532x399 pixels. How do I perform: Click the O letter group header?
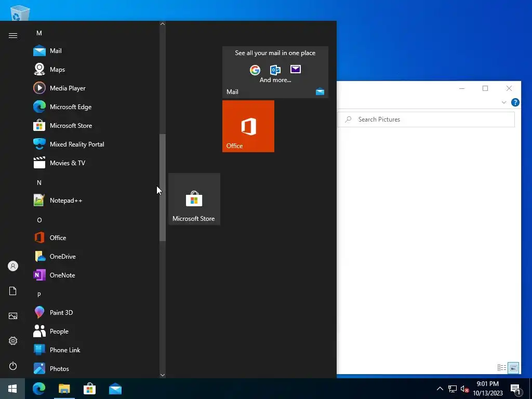click(39, 220)
